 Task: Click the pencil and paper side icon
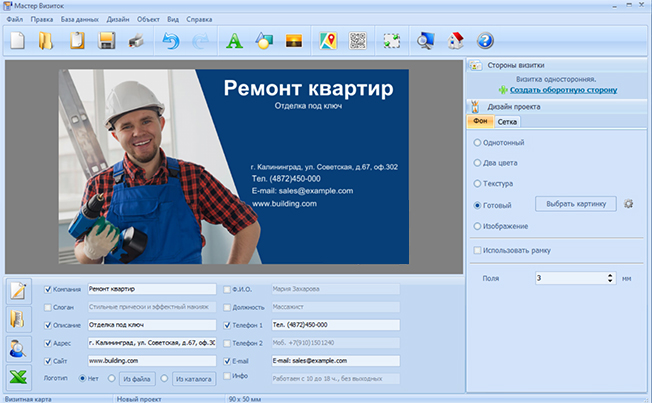click(x=19, y=291)
